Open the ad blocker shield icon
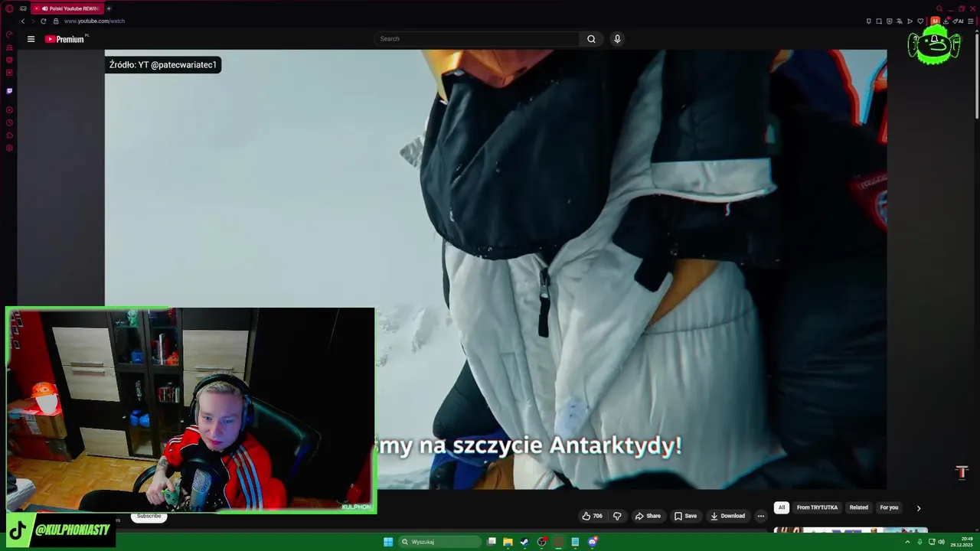This screenshot has width=980, height=551. 890,21
